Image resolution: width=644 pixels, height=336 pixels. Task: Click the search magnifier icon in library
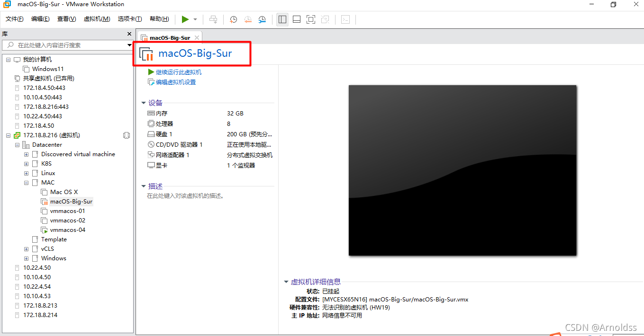click(10, 45)
